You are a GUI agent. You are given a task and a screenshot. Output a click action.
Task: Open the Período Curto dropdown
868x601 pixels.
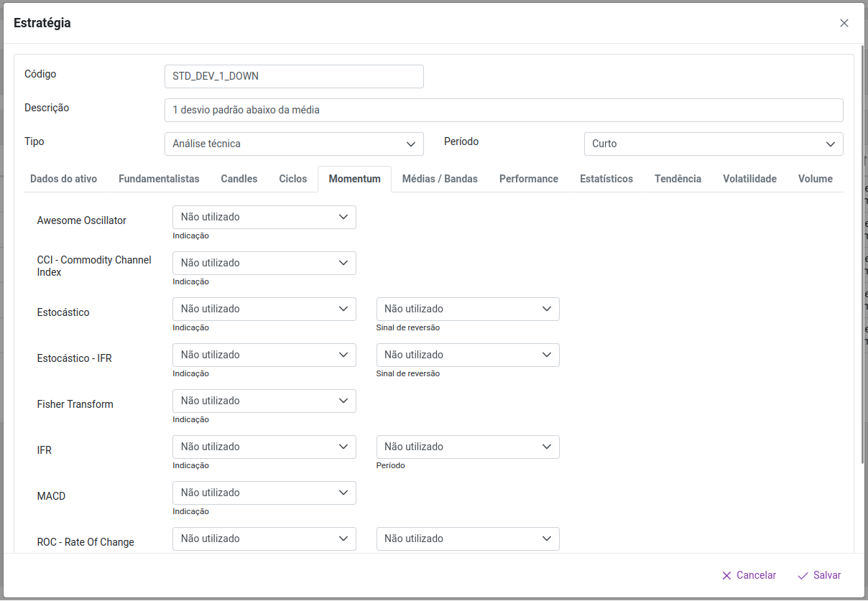pyautogui.click(x=714, y=144)
